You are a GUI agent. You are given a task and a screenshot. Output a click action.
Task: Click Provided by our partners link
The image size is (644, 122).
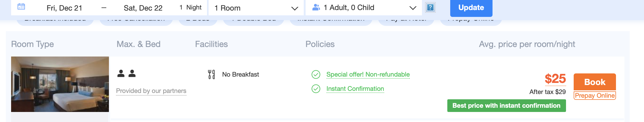[151, 91]
